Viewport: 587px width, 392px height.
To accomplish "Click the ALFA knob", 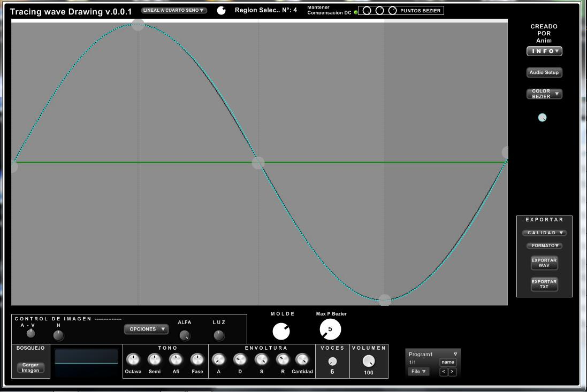I will tap(185, 335).
